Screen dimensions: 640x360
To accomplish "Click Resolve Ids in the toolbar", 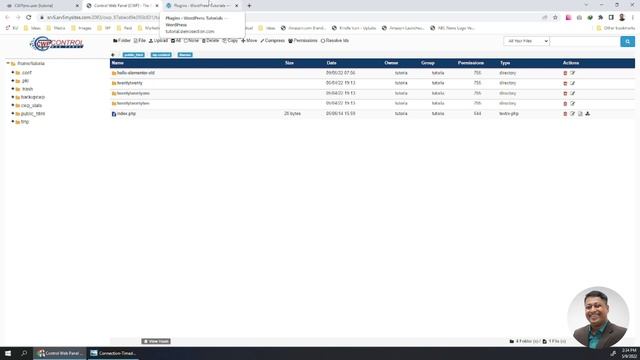I will point(335,41).
